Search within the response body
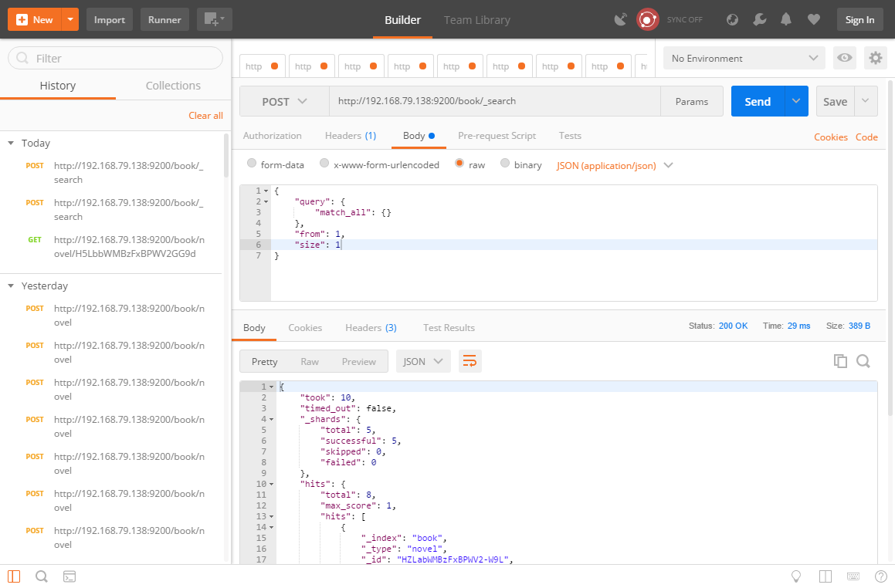Screen dimensions: 895x588 [863, 361]
